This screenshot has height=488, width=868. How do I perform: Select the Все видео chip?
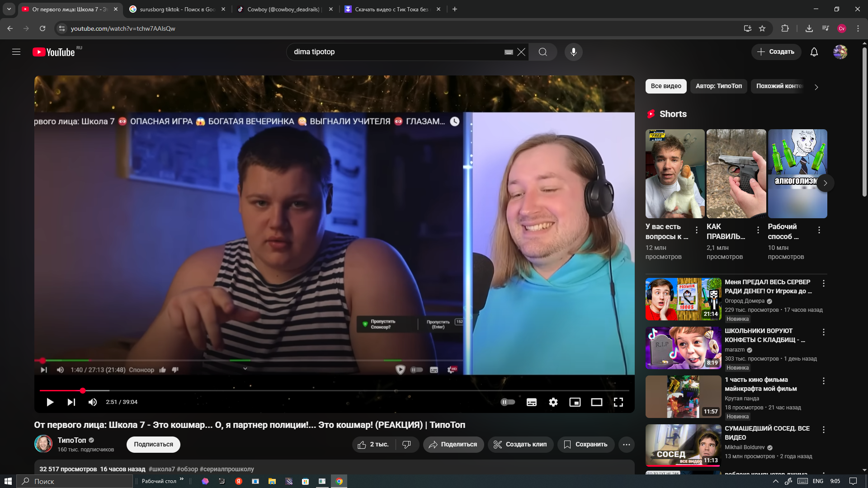[666, 86]
